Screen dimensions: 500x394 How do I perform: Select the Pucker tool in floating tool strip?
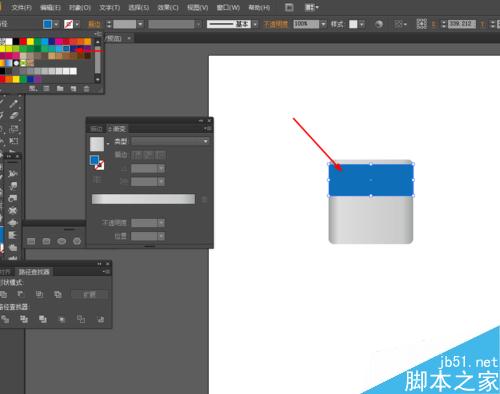pyautogui.click(x=13, y=211)
